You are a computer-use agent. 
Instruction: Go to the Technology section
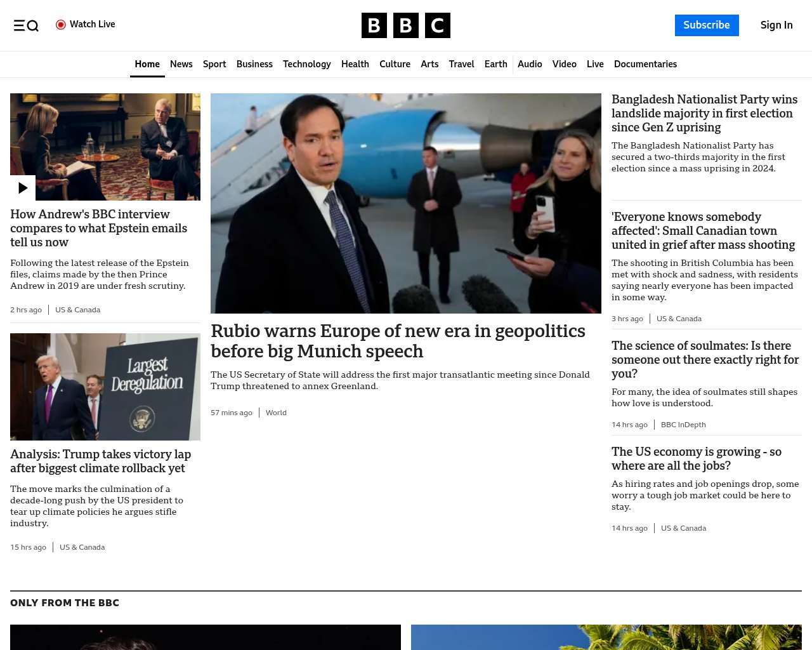click(x=306, y=64)
